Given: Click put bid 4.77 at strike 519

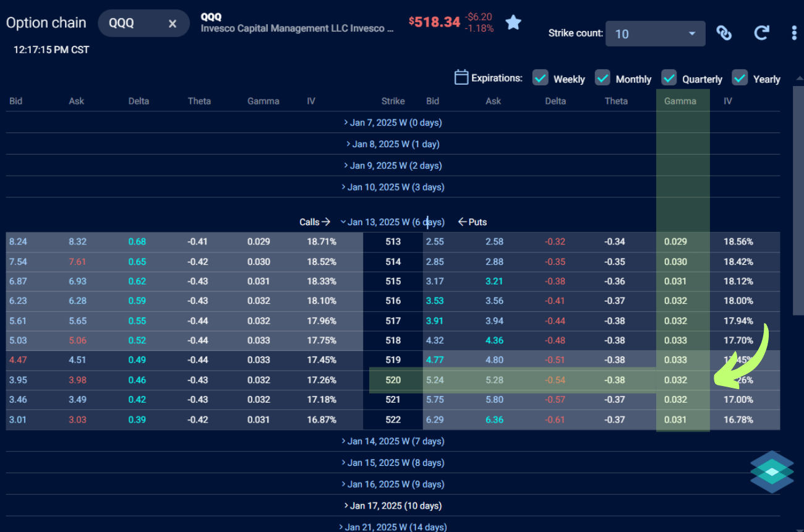Looking at the screenshot, I should point(435,361).
